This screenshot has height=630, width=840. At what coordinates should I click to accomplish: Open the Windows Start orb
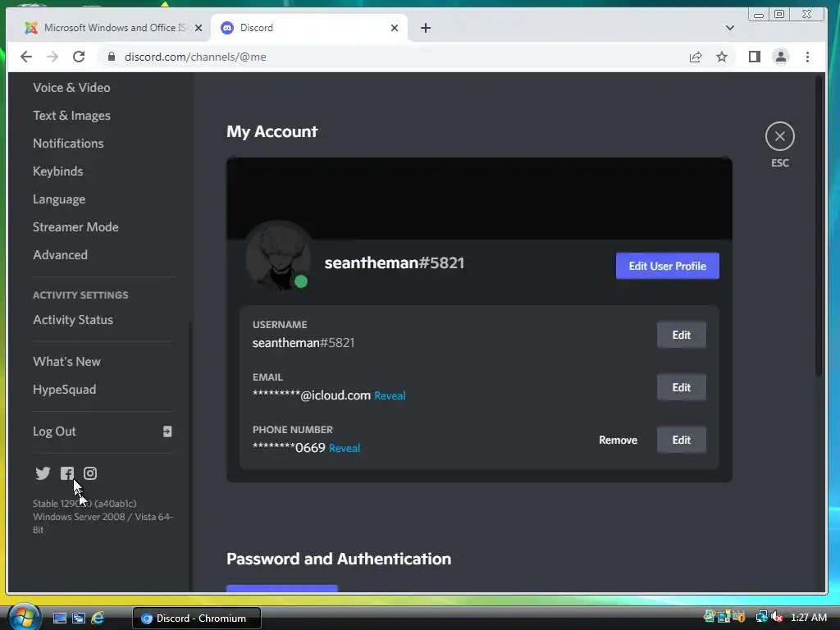(x=24, y=618)
